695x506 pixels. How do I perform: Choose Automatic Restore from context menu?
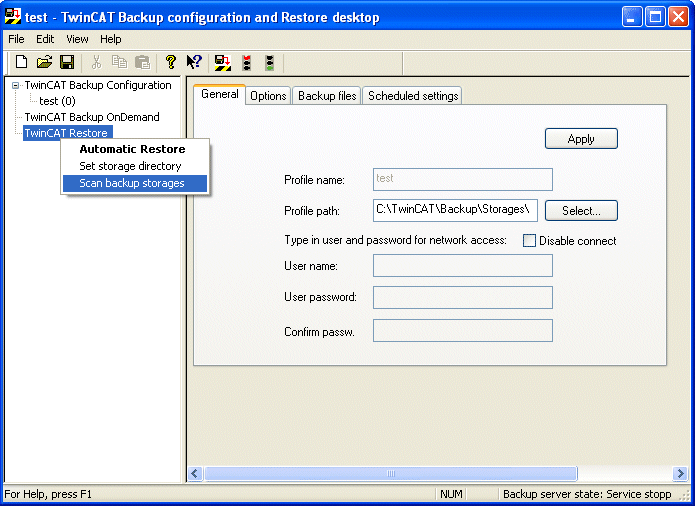pyautogui.click(x=135, y=149)
